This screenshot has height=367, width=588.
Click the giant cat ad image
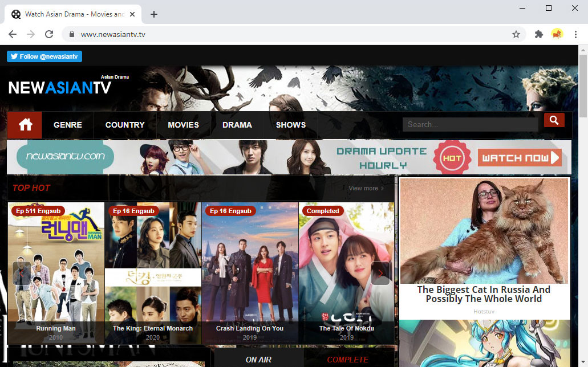coord(484,231)
